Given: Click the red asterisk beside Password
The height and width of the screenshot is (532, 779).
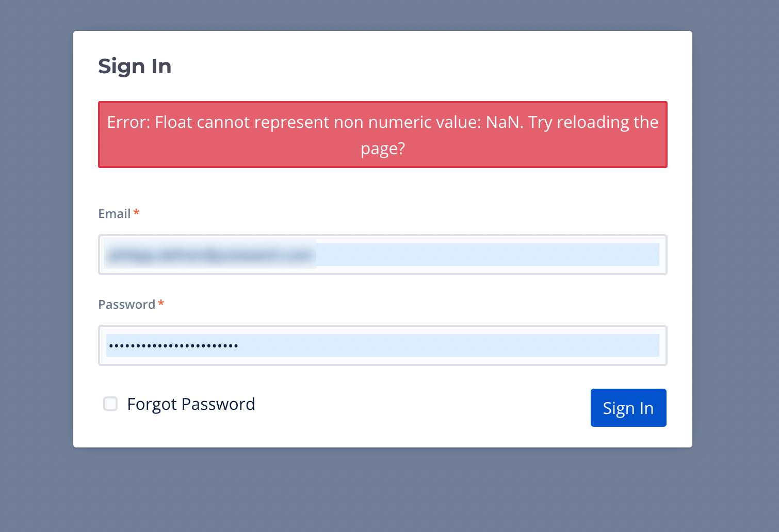Looking at the screenshot, I should pyautogui.click(x=161, y=304).
